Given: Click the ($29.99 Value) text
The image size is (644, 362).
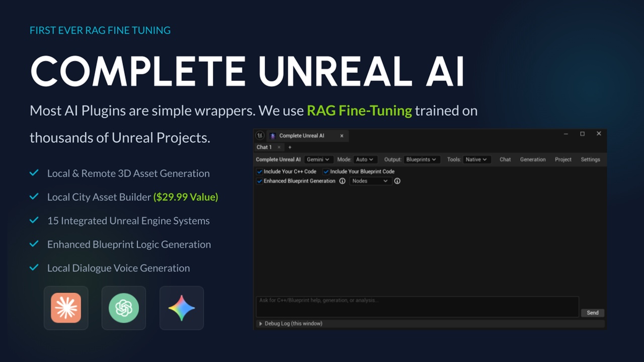Looking at the screenshot, I should (x=186, y=197).
